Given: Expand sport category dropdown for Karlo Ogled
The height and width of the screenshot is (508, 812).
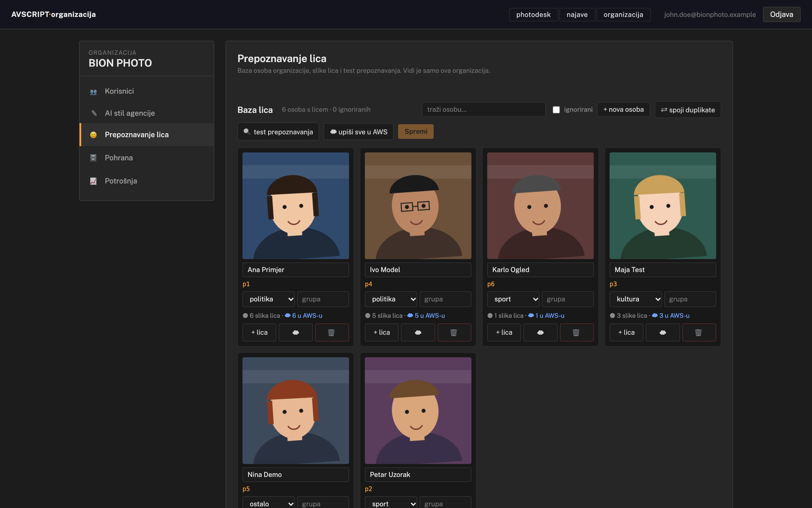Looking at the screenshot, I should pos(513,299).
